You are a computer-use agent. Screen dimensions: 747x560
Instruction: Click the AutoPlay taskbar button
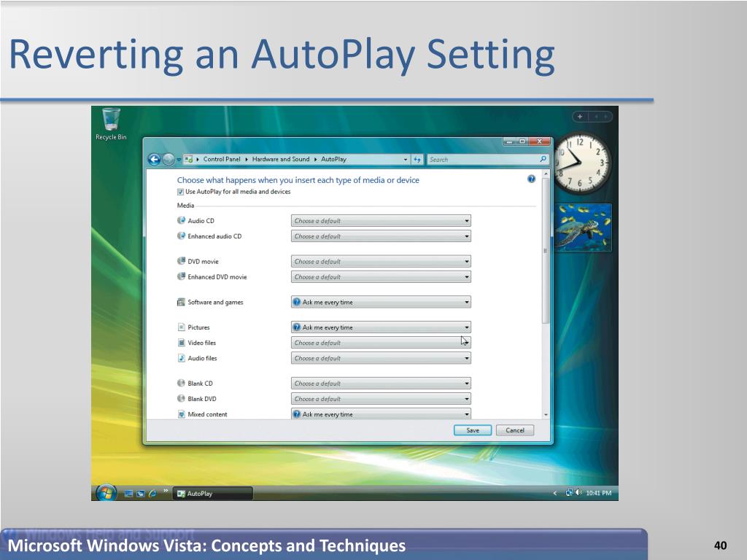tap(212, 494)
